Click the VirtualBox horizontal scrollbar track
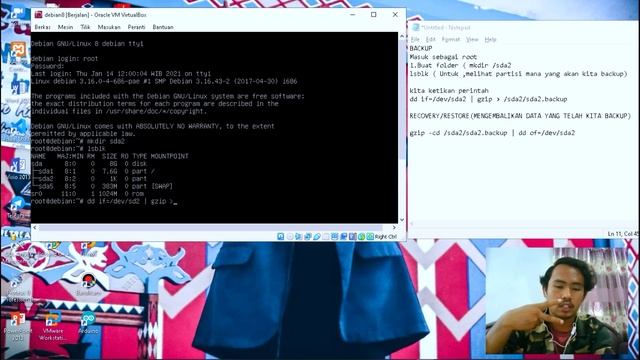 pos(214,227)
